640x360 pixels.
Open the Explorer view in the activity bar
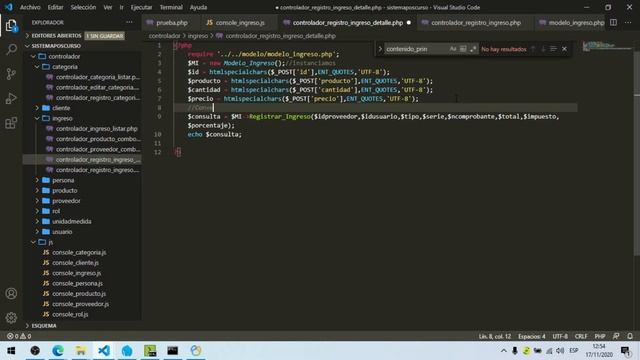point(11,25)
